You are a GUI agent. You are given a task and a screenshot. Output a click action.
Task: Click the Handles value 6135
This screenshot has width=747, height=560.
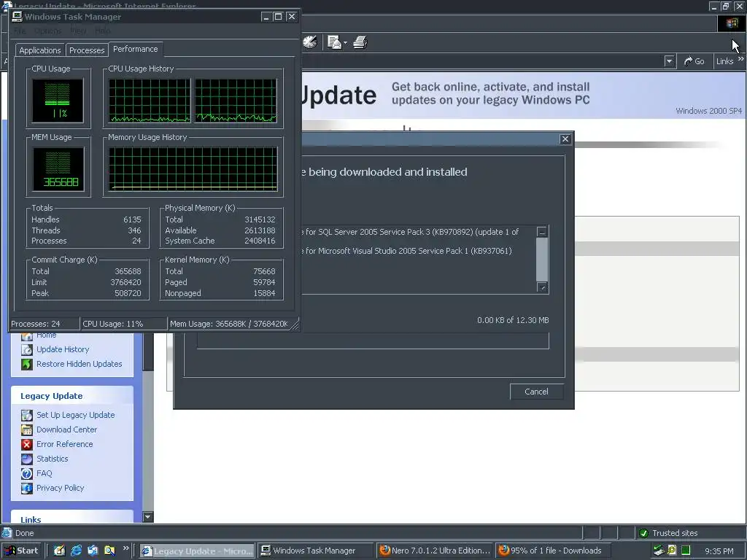132,219
